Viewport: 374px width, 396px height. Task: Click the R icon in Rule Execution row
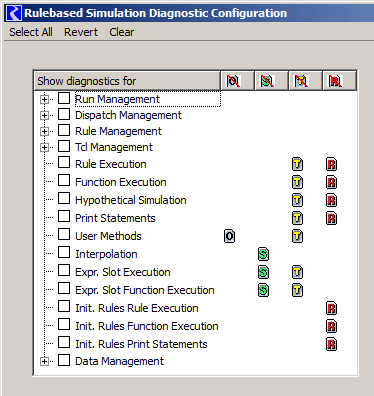[331, 164]
